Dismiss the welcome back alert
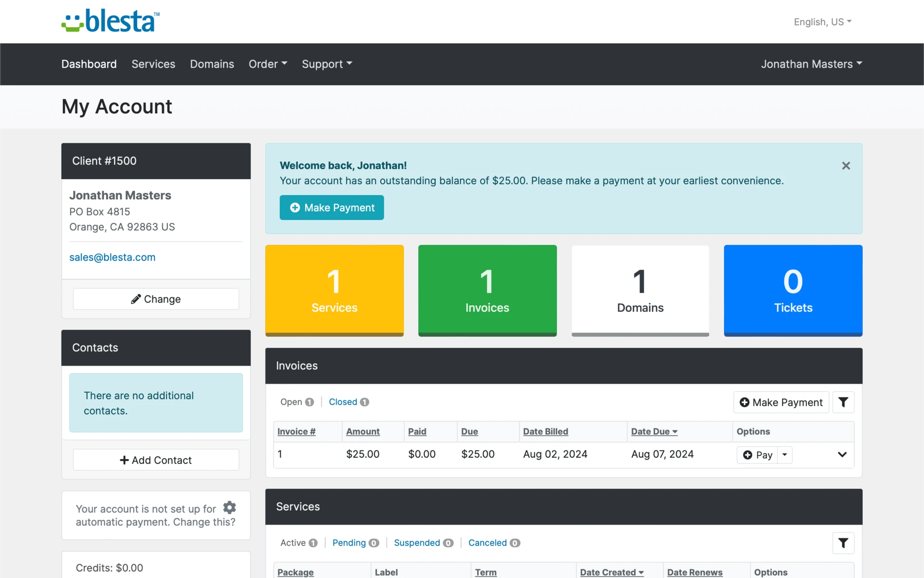 pos(846,166)
